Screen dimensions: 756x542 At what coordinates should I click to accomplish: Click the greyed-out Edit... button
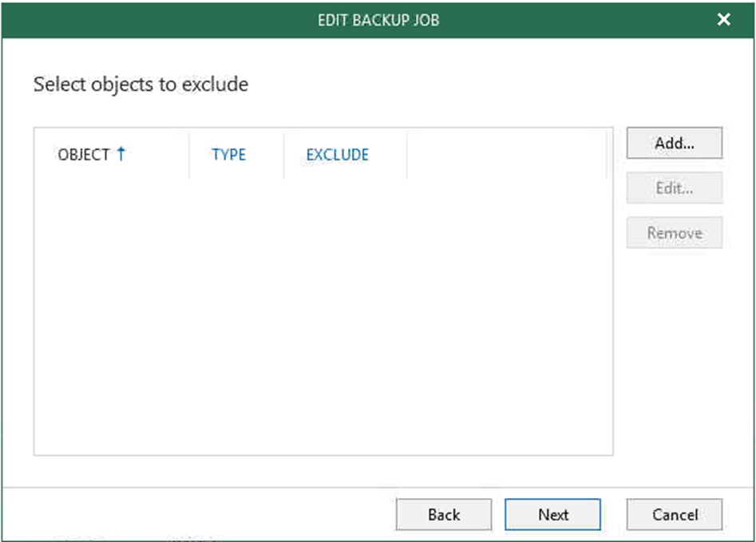click(x=674, y=188)
